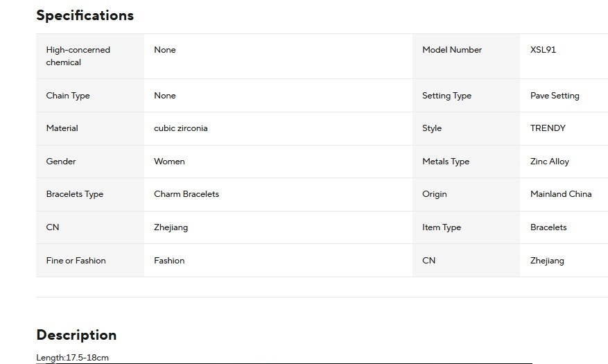608x364 pixels.
Task: Select the Bracelets item type value
Action: [548, 227]
